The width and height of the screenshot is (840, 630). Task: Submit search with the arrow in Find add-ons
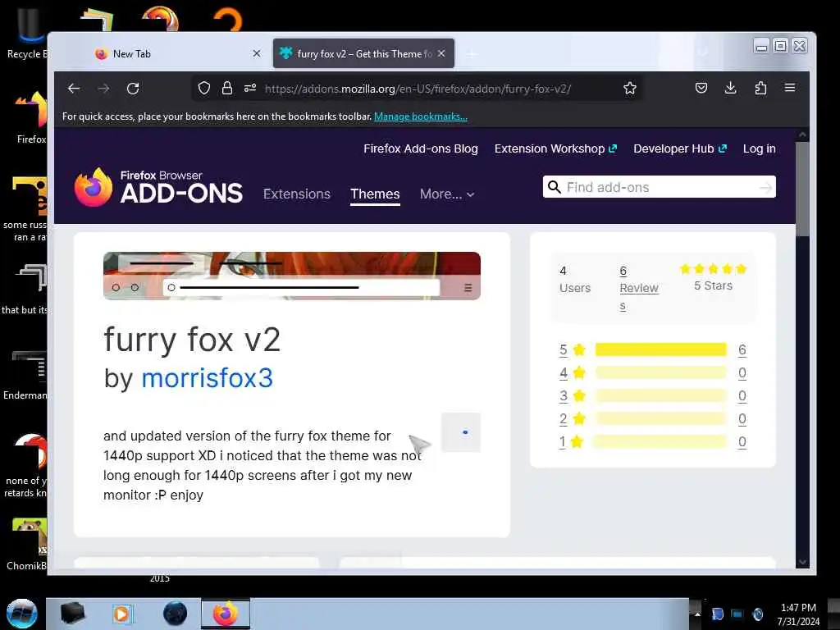[x=766, y=187]
